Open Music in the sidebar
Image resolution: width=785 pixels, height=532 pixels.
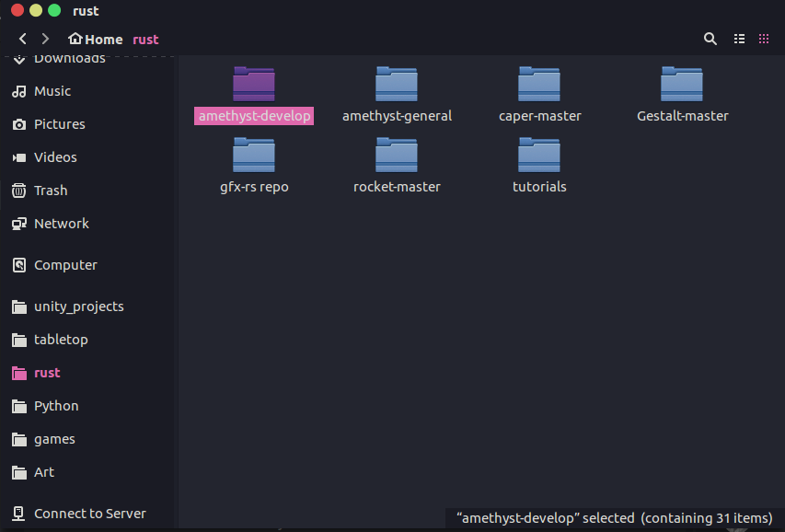[x=52, y=91]
